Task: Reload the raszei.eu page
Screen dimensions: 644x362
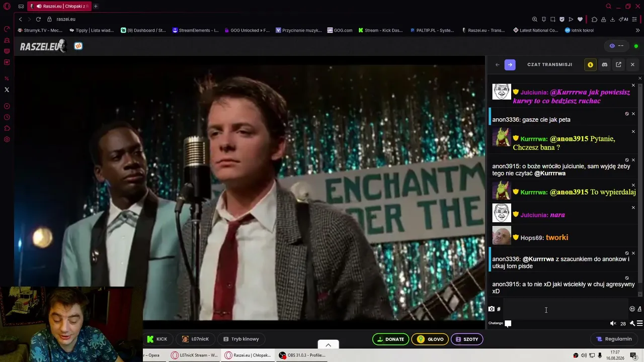Action: [x=38, y=19]
